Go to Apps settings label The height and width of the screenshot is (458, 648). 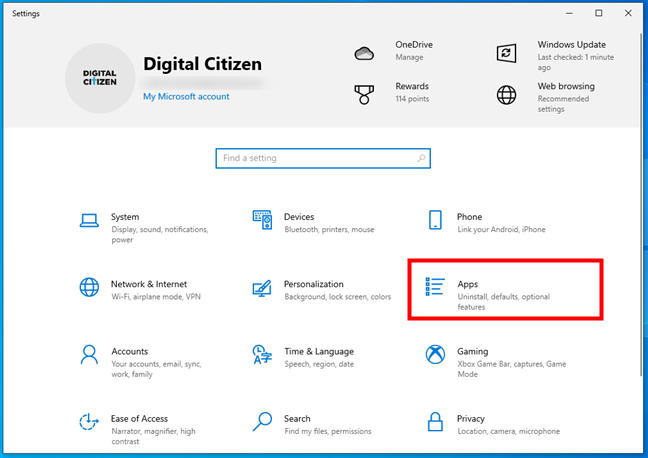click(467, 284)
